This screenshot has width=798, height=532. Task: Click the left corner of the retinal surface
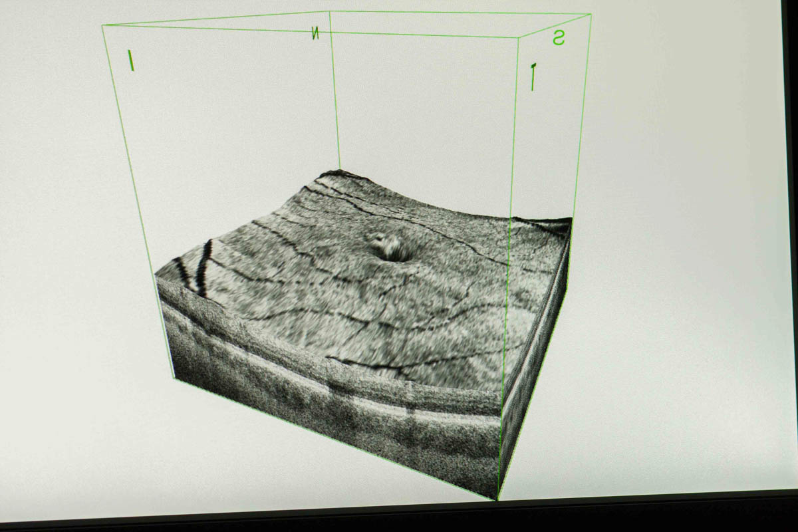click(x=157, y=274)
